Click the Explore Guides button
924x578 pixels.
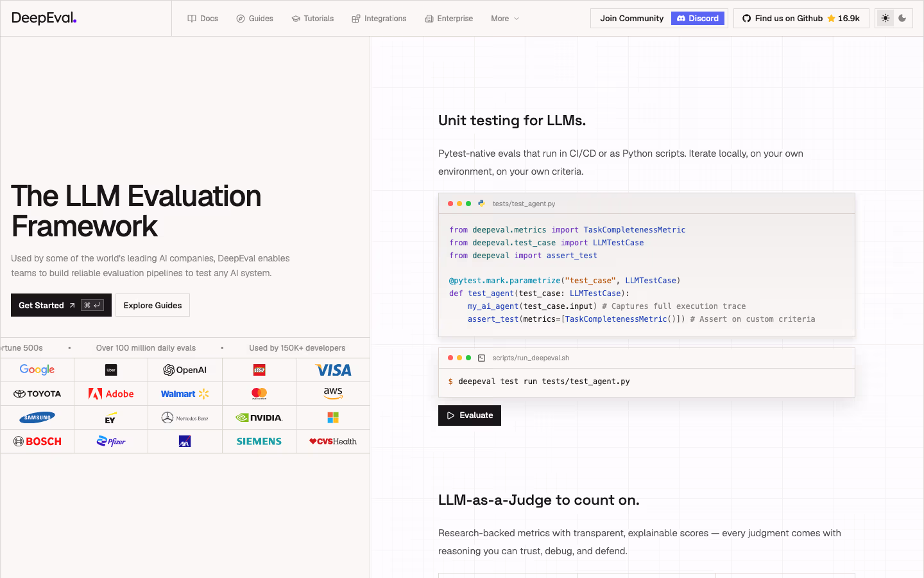pos(153,305)
